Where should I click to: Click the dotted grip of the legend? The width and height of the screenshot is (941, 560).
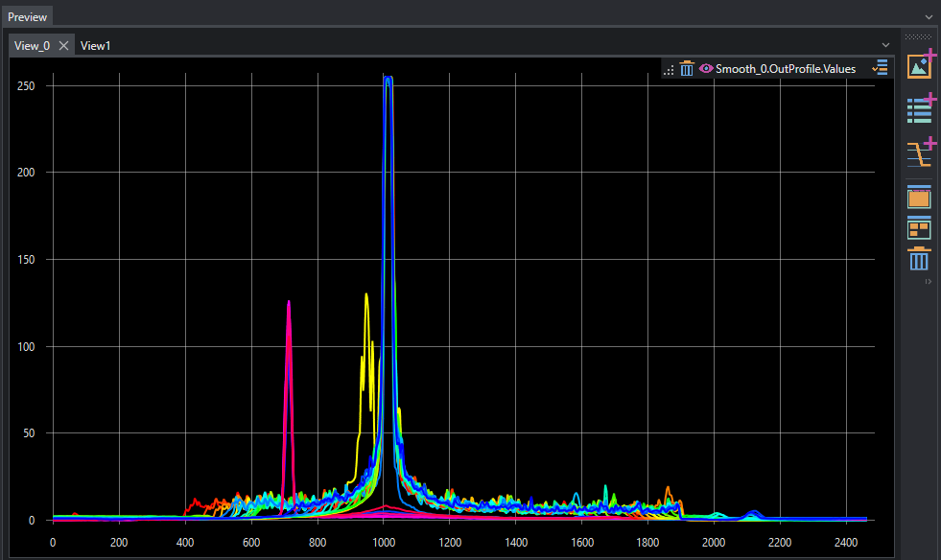[x=669, y=70]
